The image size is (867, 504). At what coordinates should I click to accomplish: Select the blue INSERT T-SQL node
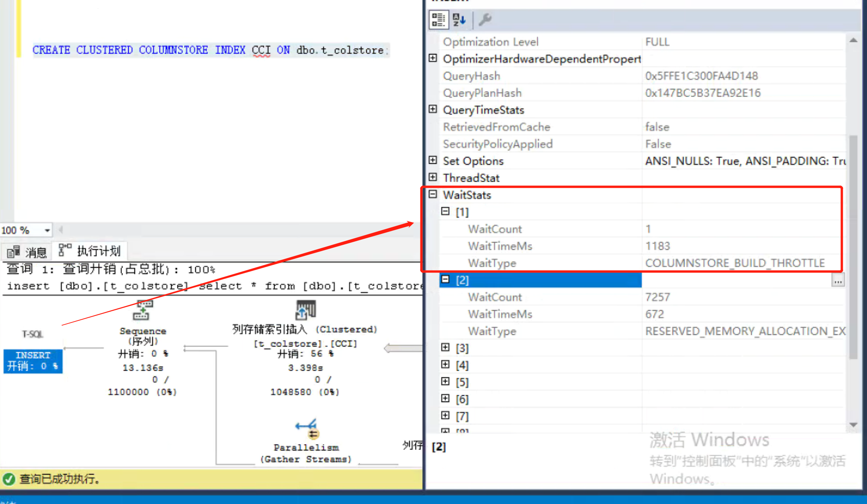[x=33, y=361]
